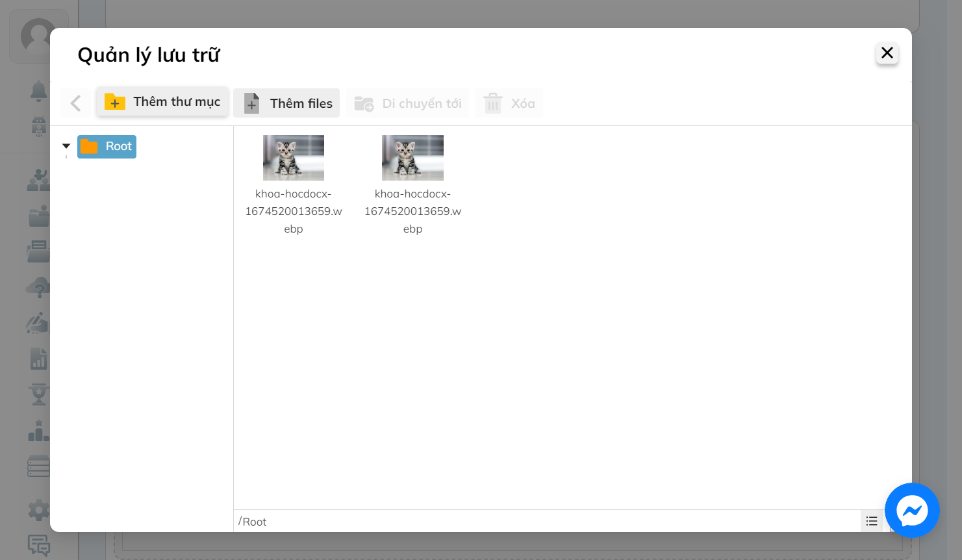
Task: Click second file name 'khoa-hocdocx-1674520013659.webp'
Action: click(x=412, y=211)
